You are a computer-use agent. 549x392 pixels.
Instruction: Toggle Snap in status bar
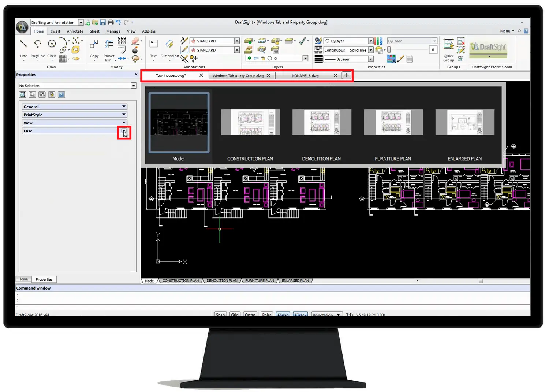point(220,314)
